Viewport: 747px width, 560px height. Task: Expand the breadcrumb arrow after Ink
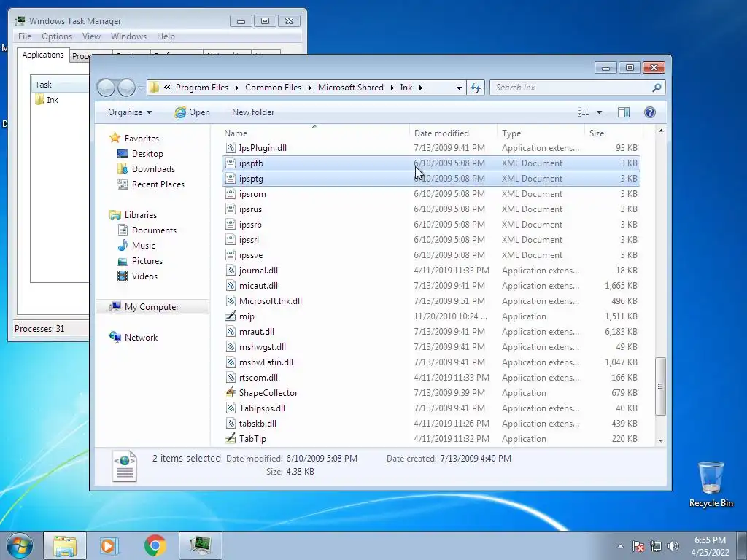(421, 87)
